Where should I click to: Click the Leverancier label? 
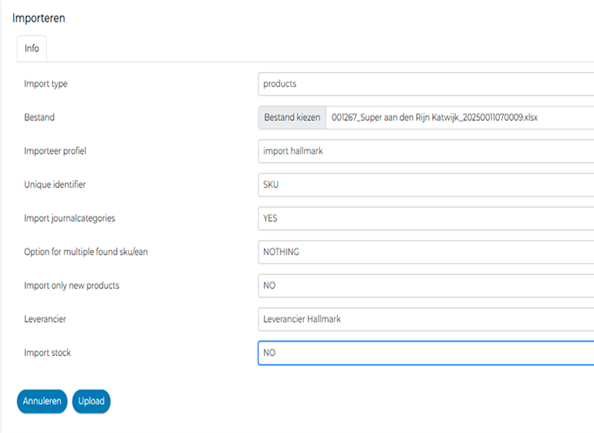[x=45, y=319]
